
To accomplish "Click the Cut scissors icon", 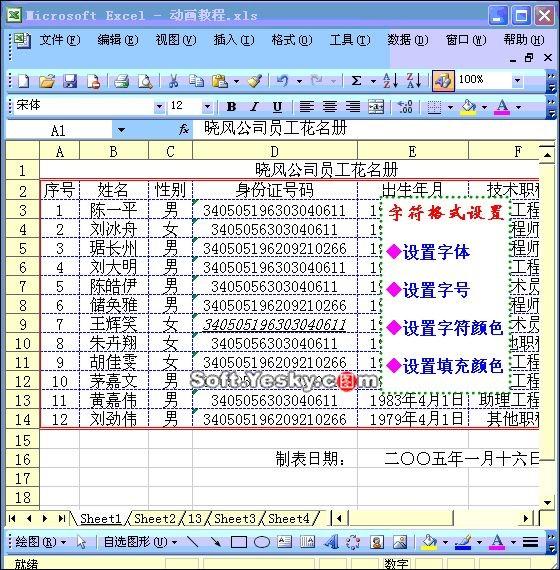I will pyautogui.click(x=173, y=80).
